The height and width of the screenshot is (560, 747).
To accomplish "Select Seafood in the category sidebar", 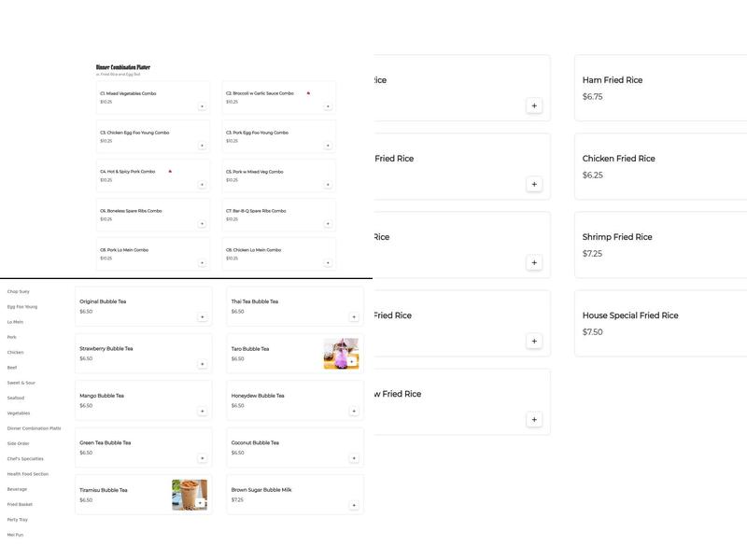I will pyautogui.click(x=16, y=398).
